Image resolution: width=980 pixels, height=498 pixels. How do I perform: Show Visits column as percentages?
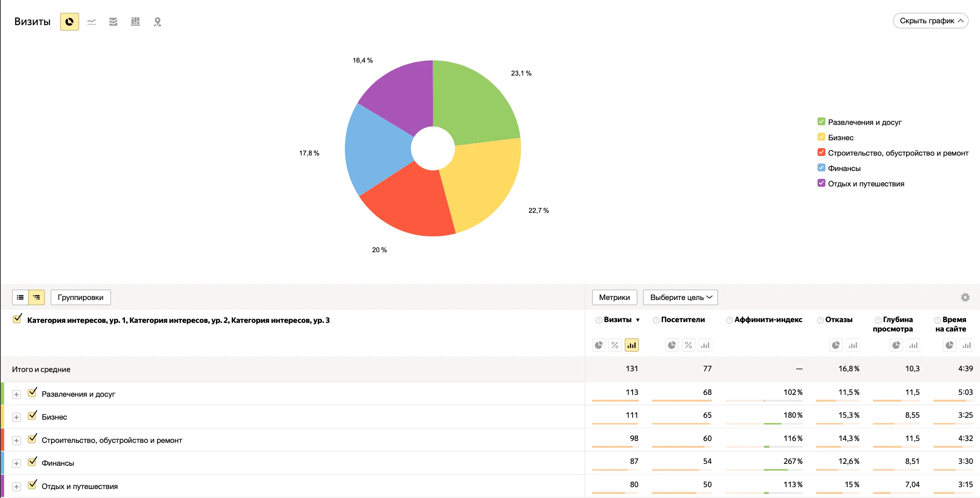click(x=615, y=345)
